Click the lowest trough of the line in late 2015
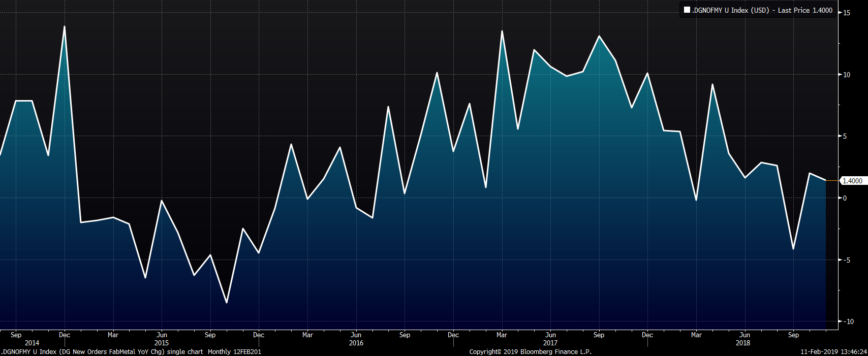 226,303
